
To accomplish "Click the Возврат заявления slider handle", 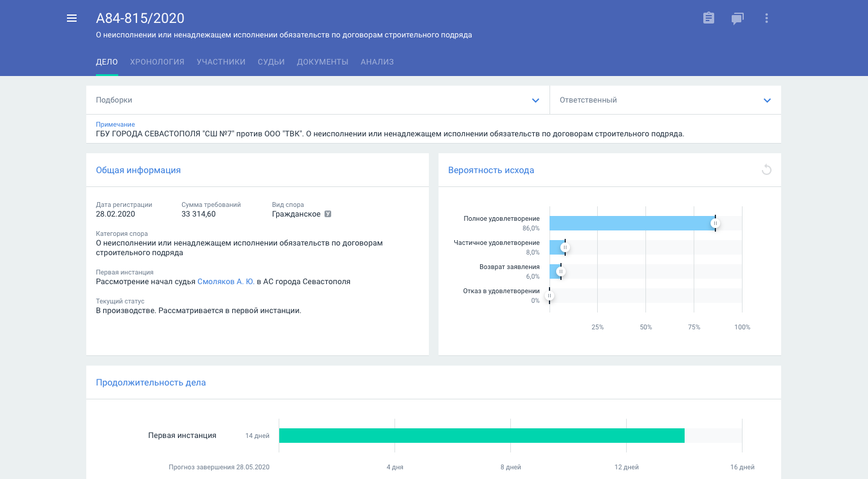I will click(x=560, y=271).
